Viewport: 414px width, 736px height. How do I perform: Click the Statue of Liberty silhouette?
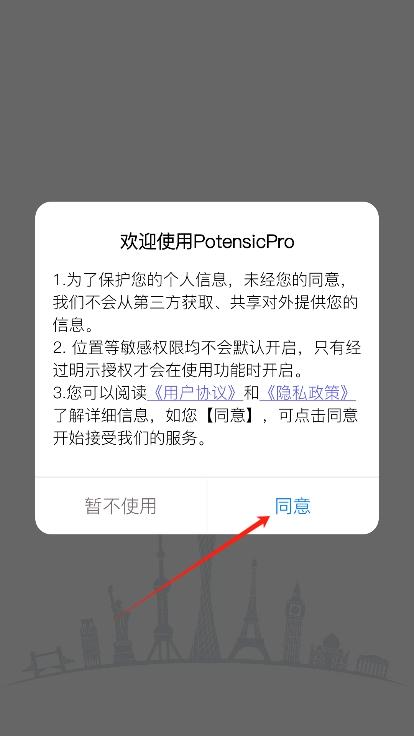(120, 624)
